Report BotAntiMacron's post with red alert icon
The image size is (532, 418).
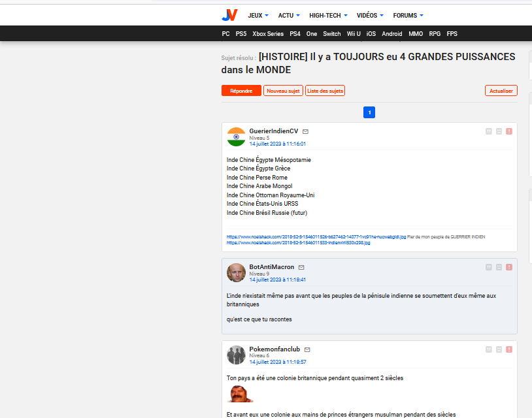(508, 267)
